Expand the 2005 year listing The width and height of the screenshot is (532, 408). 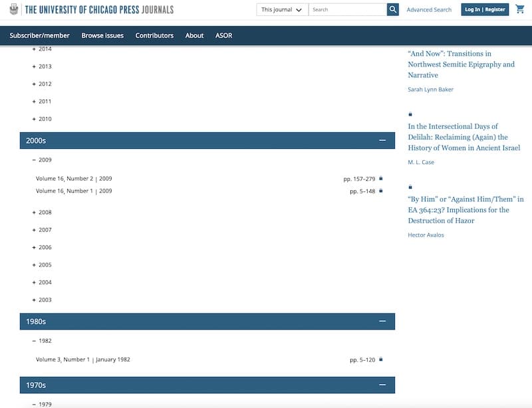[42, 265]
